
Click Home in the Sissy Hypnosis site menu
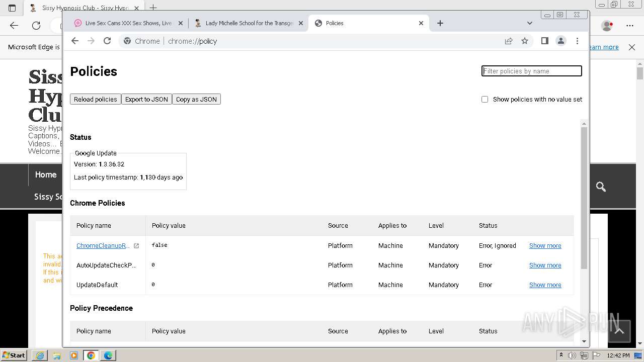click(46, 175)
